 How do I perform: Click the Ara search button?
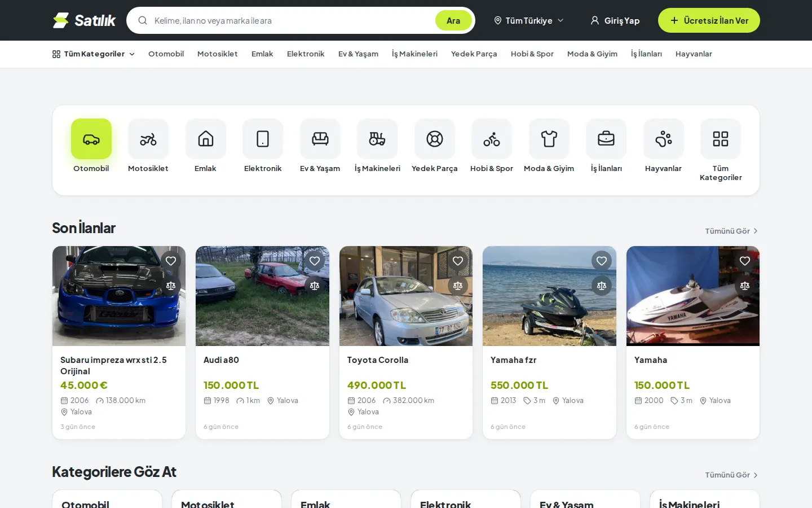453,20
